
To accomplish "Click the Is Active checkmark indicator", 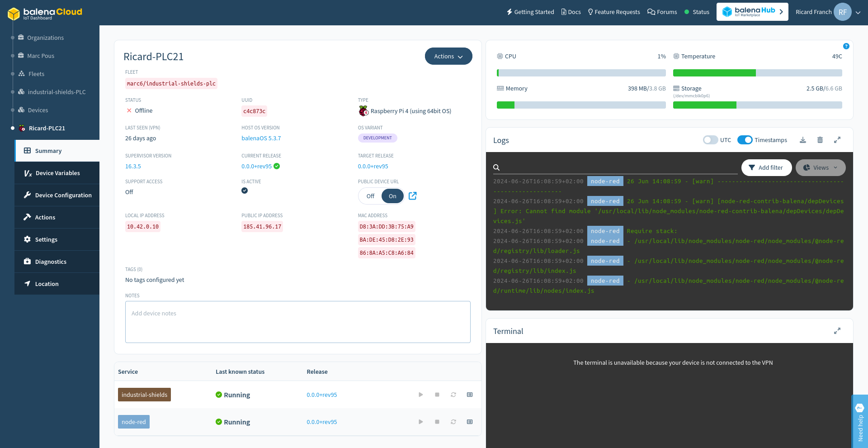I will pyautogui.click(x=245, y=191).
